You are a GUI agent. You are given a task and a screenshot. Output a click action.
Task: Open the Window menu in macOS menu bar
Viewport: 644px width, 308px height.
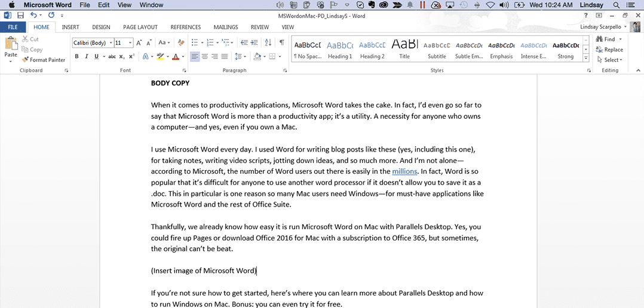151,5
